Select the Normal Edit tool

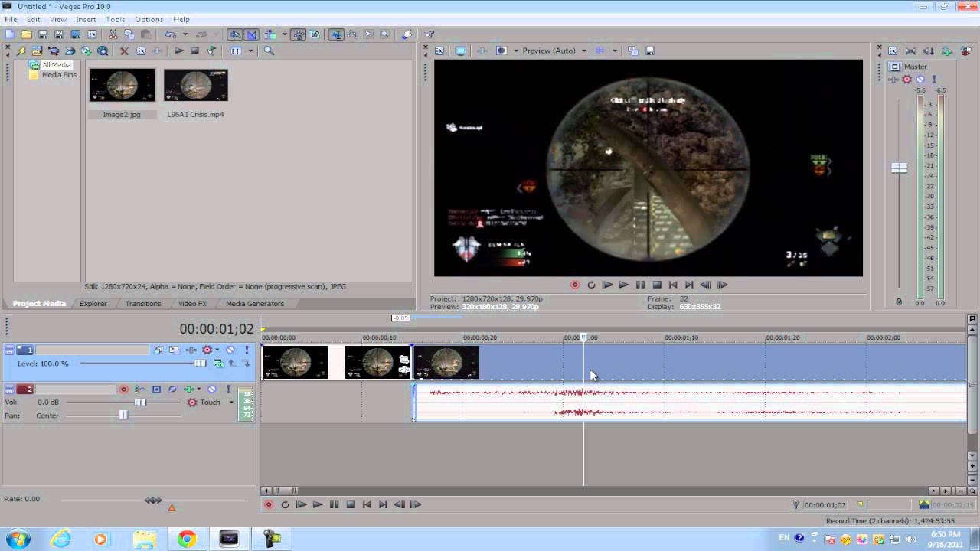(336, 34)
